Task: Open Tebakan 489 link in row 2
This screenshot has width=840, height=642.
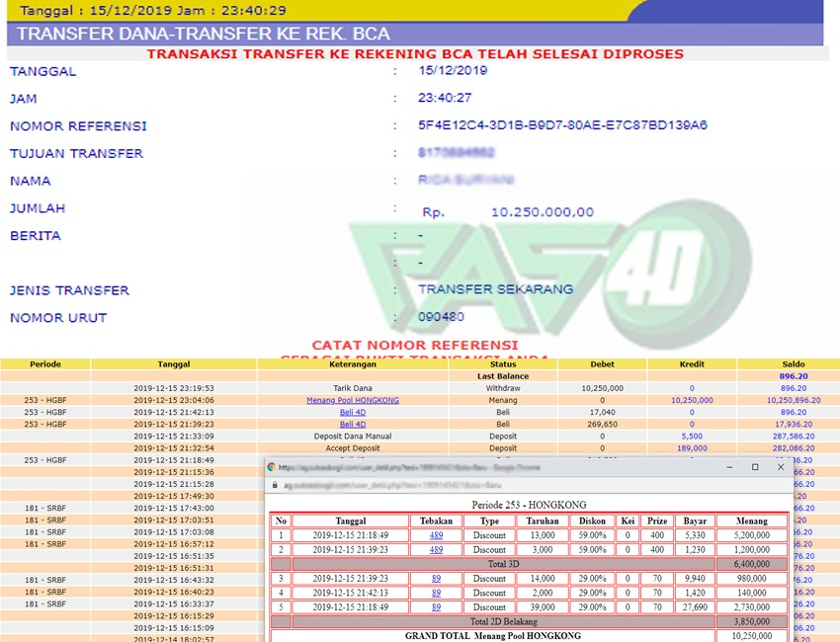Action: 436,549
